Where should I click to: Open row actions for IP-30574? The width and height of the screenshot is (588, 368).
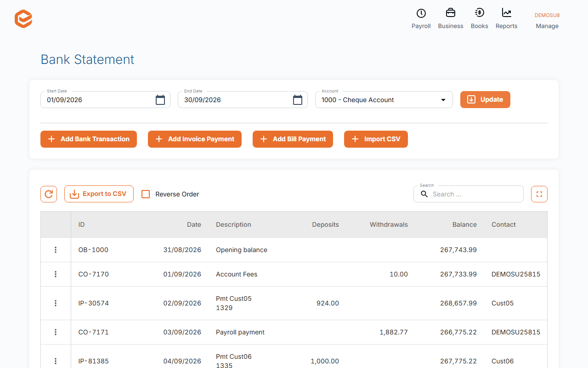click(x=56, y=303)
